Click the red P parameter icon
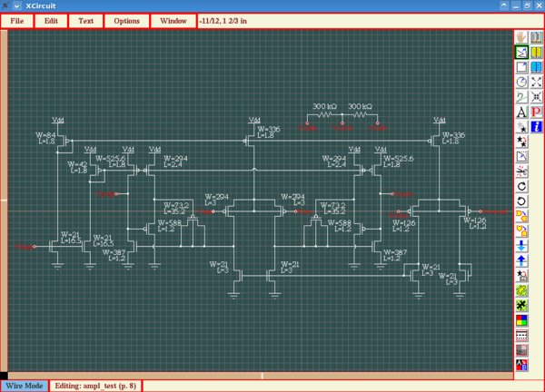The image size is (545, 392). (x=537, y=113)
